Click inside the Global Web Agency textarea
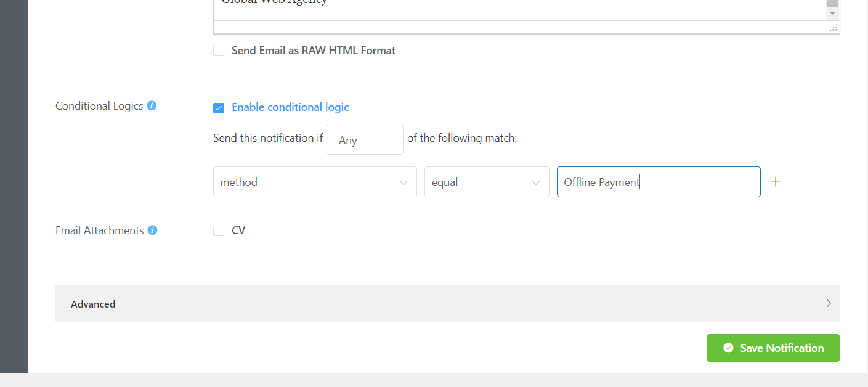The height and width of the screenshot is (387, 868). click(431, 9)
